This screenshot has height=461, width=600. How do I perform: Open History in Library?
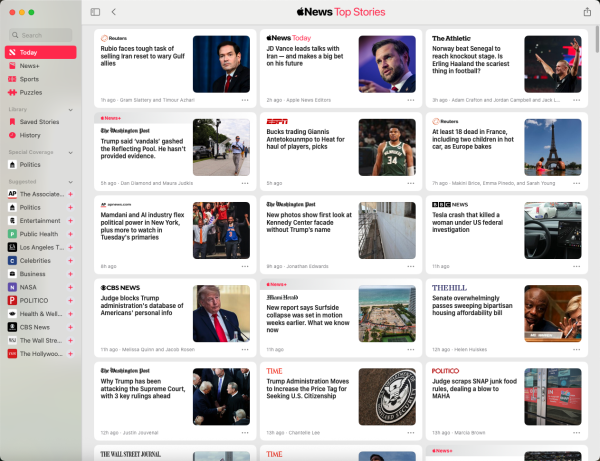pyautogui.click(x=41, y=135)
